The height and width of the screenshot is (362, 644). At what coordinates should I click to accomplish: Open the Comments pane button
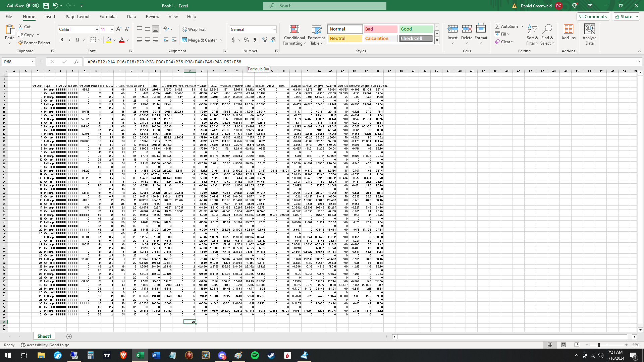tap(593, 16)
